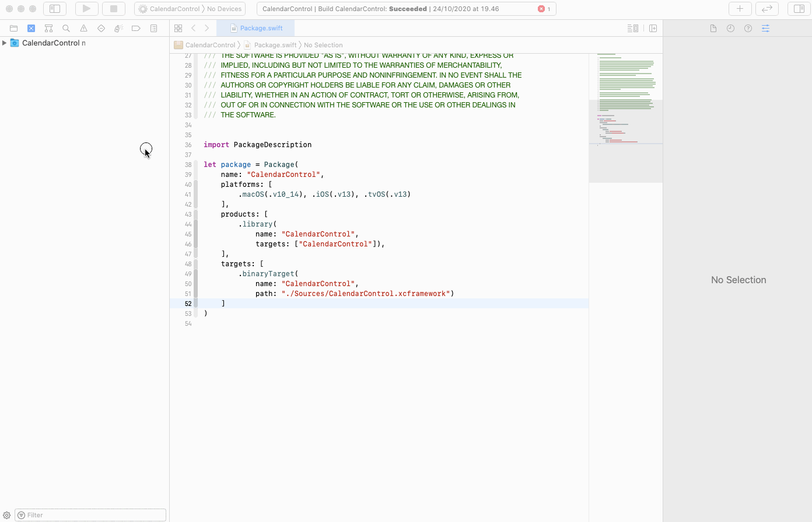
Task: Click the 'THE SOFTWARE.' comment line
Action: [248, 115]
